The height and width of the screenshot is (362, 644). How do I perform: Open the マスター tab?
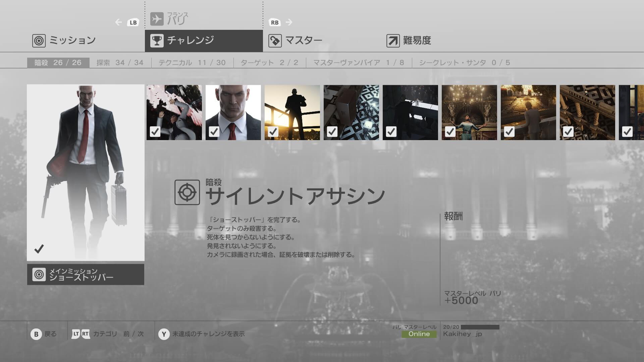pyautogui.click(x=322, y=41)
